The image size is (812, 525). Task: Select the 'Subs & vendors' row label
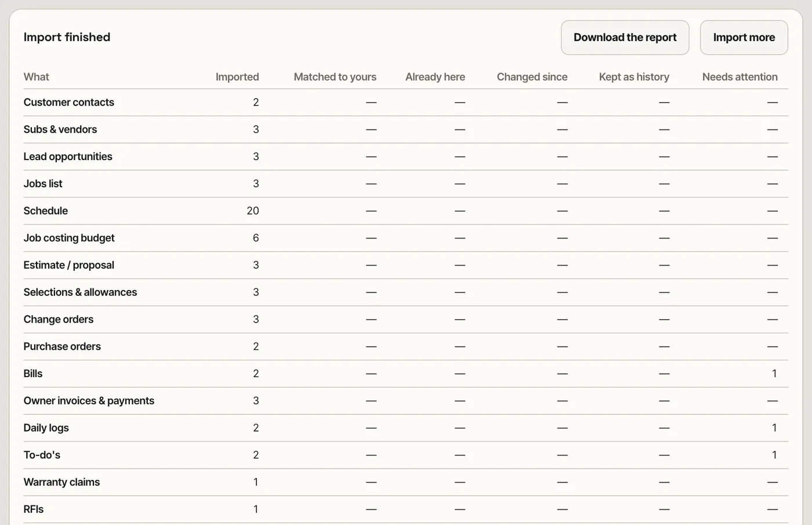(x=60, y=129)
